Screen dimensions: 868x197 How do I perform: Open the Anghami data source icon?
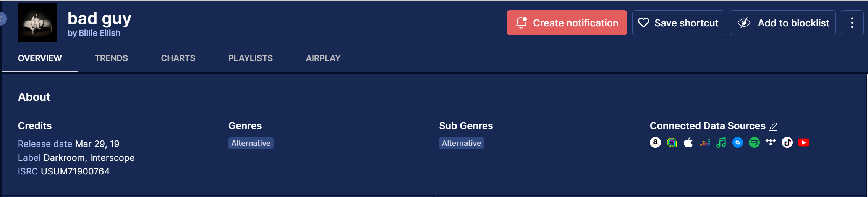[672, 142]
